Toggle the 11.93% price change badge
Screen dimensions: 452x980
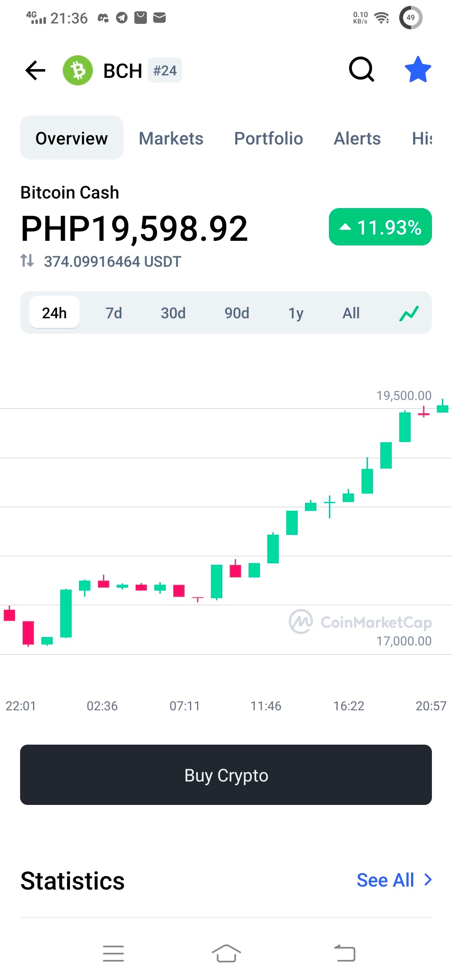(380, 227)
